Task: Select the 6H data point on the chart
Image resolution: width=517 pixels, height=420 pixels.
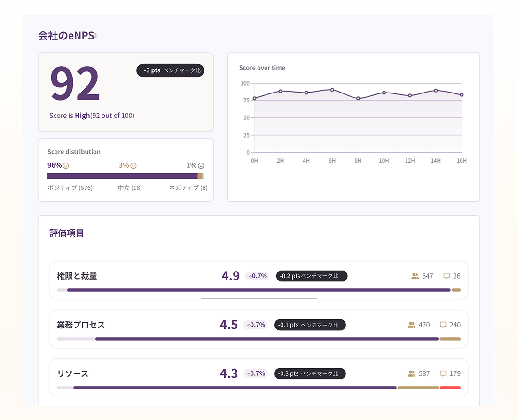Action: (x=332, y=90)
